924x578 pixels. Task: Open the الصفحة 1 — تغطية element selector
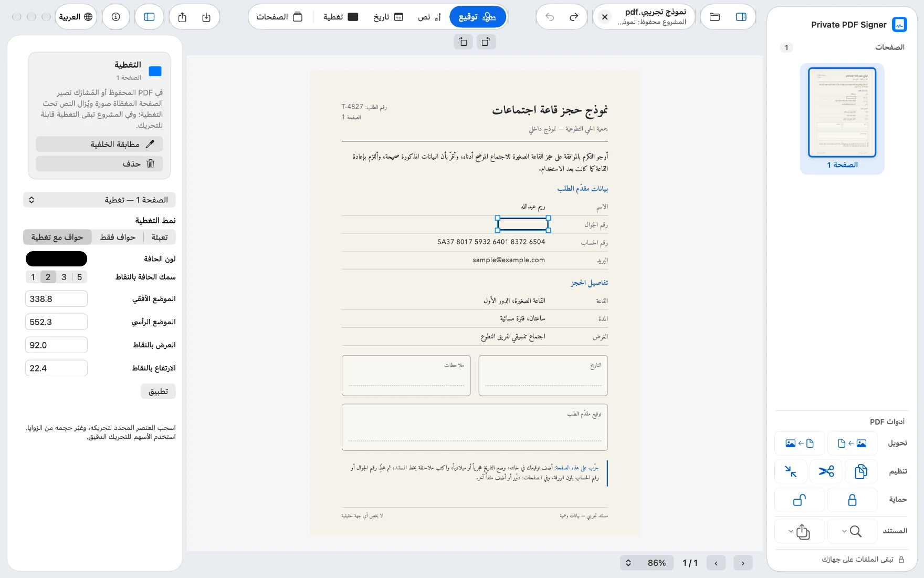(x=99, y=200)
